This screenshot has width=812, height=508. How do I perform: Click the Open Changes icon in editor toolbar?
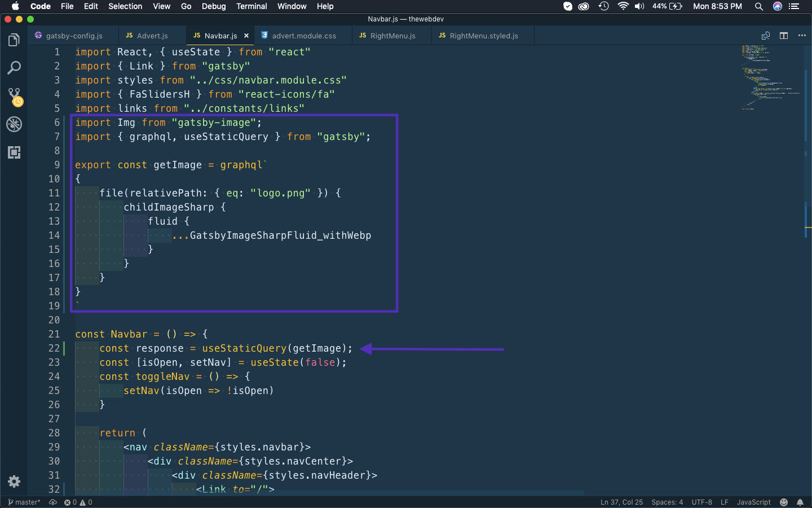pyautogui.click(x=766, y=36)
